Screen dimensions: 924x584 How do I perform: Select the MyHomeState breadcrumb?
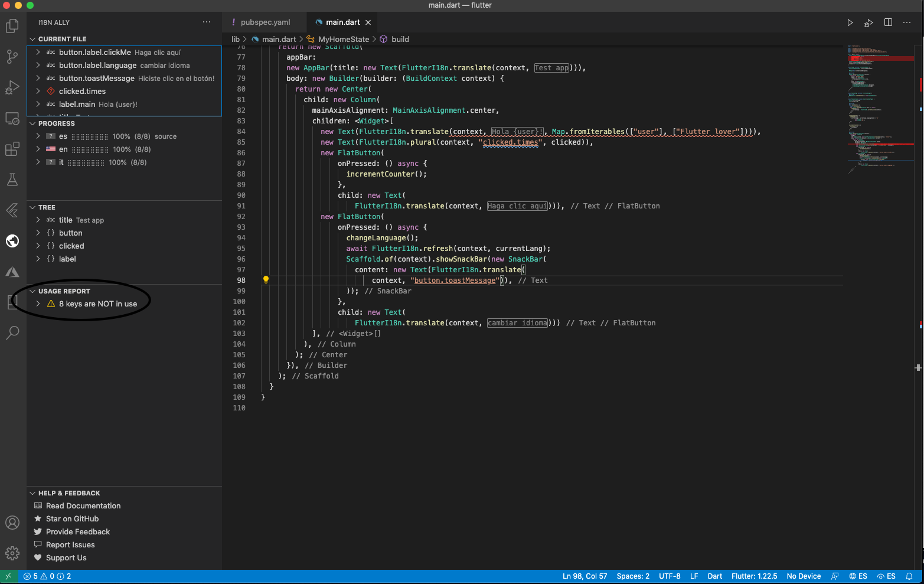343,39
